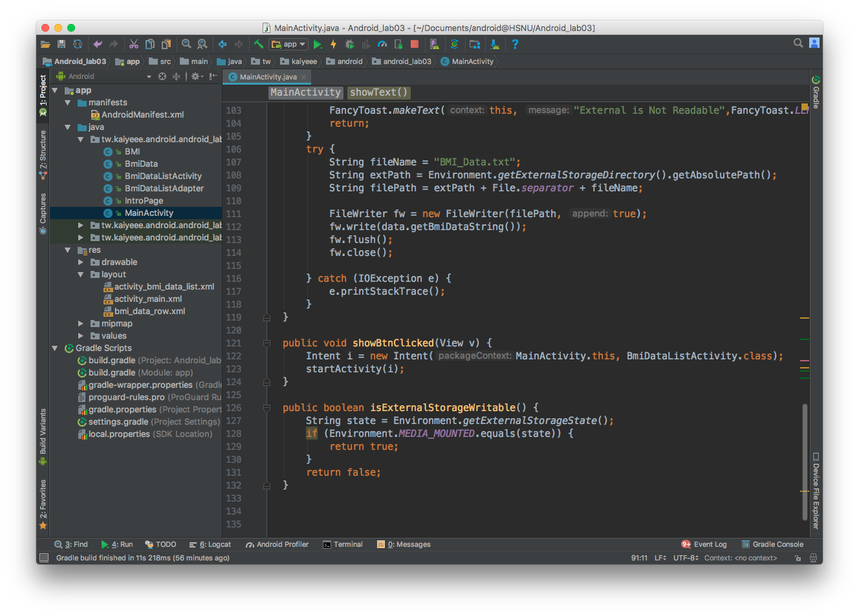Collapse the app module tree node

55,90
